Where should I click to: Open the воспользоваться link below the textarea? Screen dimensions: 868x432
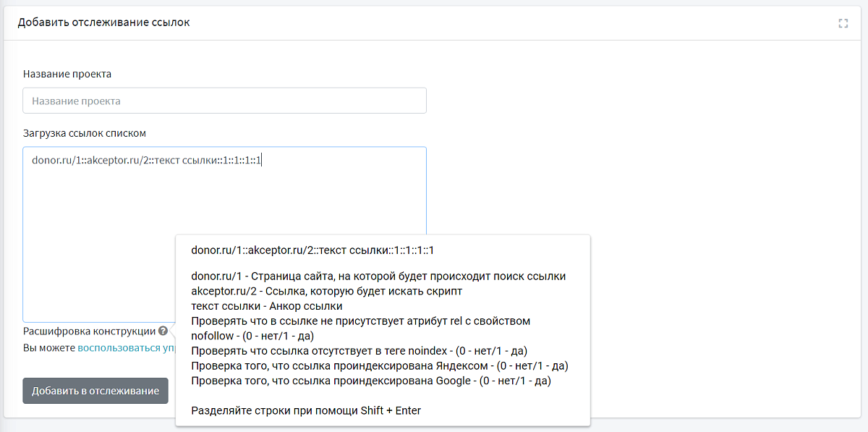coord(124,348)
